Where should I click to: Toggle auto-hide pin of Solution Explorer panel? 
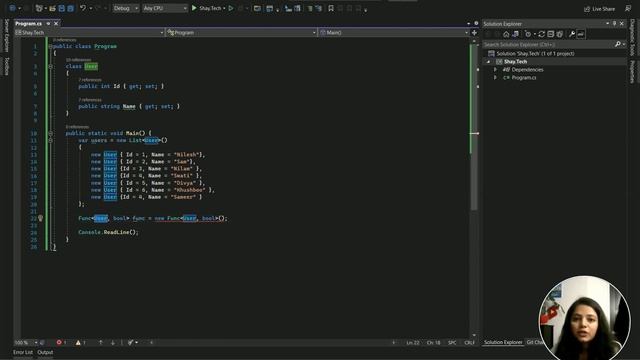[614, 24]
